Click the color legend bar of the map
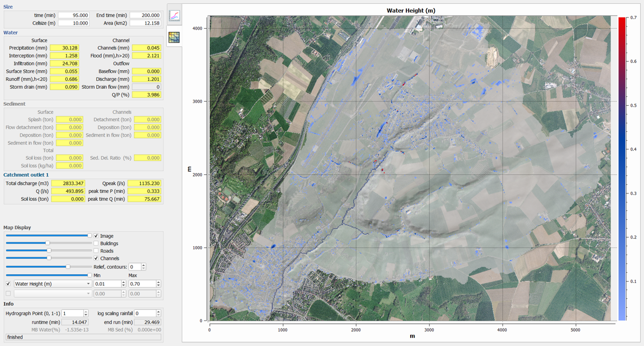Screen dimensions: 644x346 [x=622, y=168]
